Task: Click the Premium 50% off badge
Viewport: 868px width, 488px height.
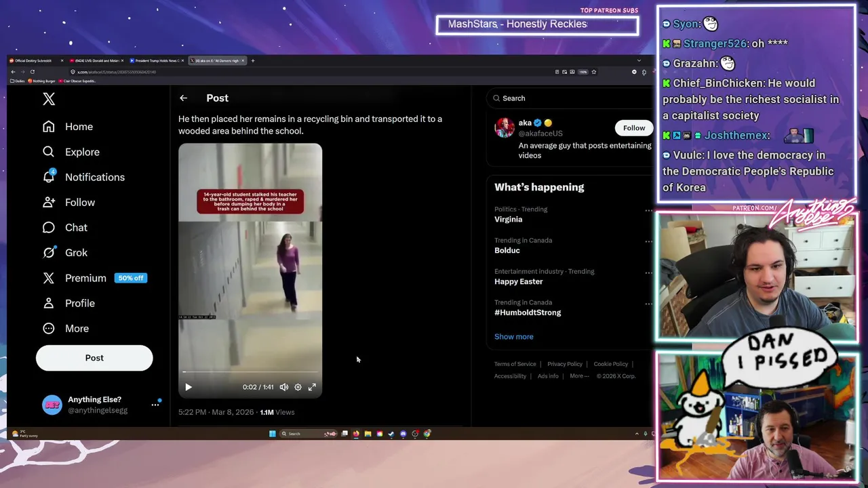Action: [x=131, y=278]
